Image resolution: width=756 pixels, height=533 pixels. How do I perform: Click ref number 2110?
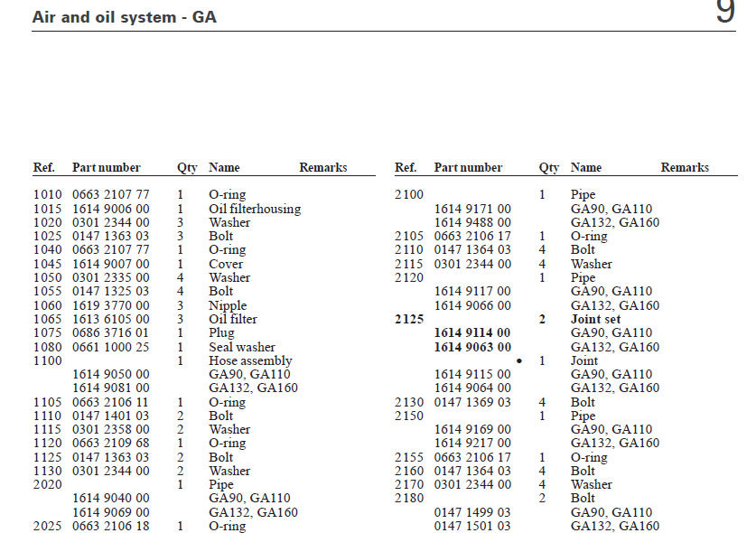409,249
